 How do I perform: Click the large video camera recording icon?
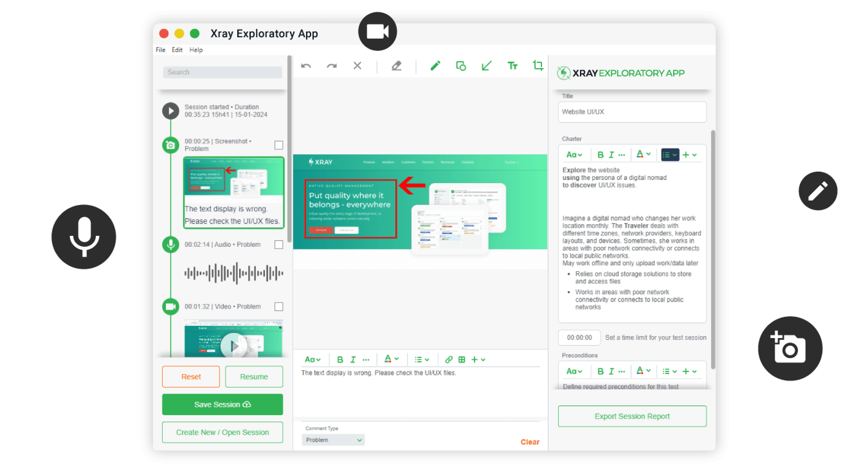click(377, 32)
